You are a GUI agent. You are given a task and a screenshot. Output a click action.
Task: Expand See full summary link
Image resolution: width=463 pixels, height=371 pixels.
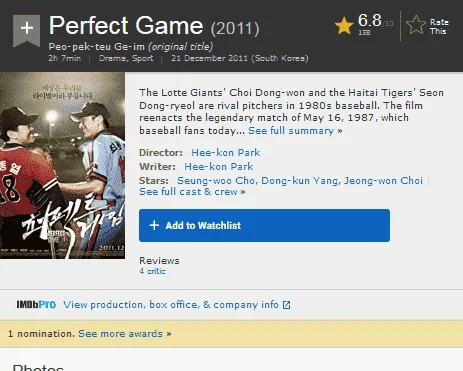295,131
